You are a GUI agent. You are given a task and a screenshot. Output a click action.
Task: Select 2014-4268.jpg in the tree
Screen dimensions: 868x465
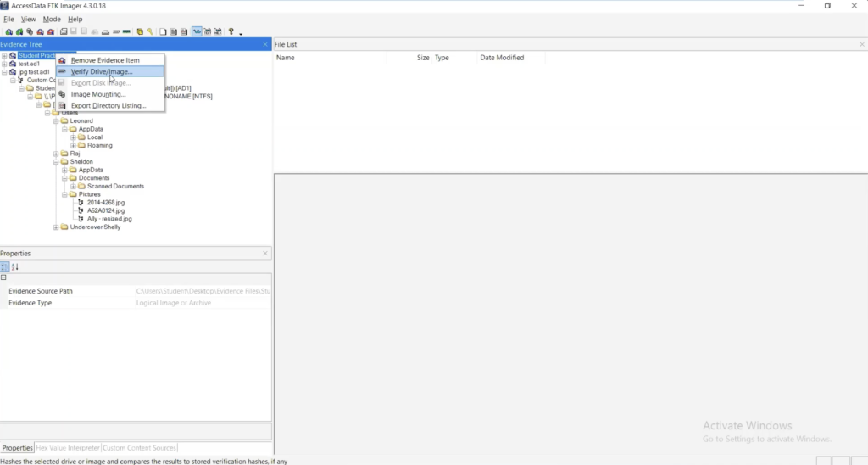(x=106, y=202)
